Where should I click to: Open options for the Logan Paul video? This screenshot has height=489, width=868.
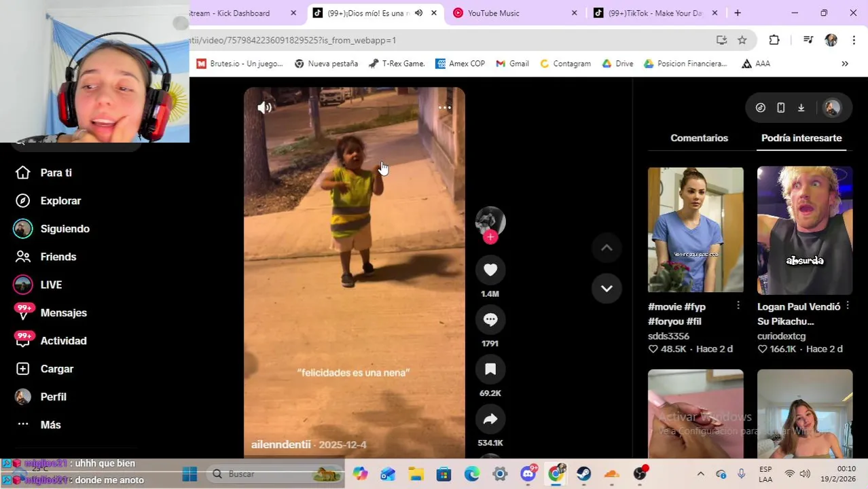(x=848, y=306)
